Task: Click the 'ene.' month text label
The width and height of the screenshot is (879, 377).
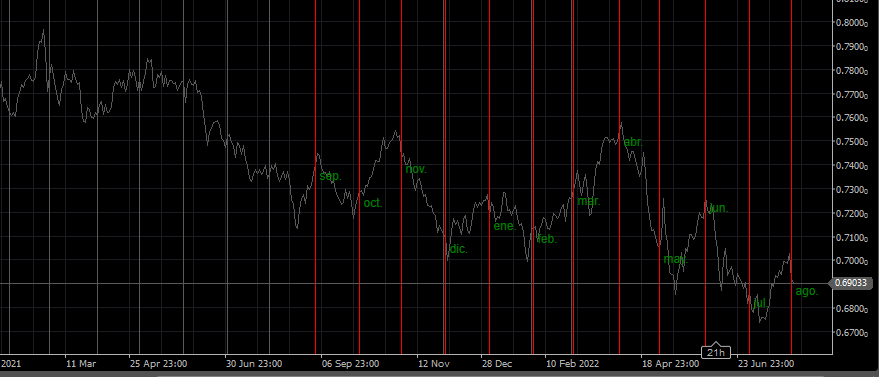Action: [x=505, y=226]
